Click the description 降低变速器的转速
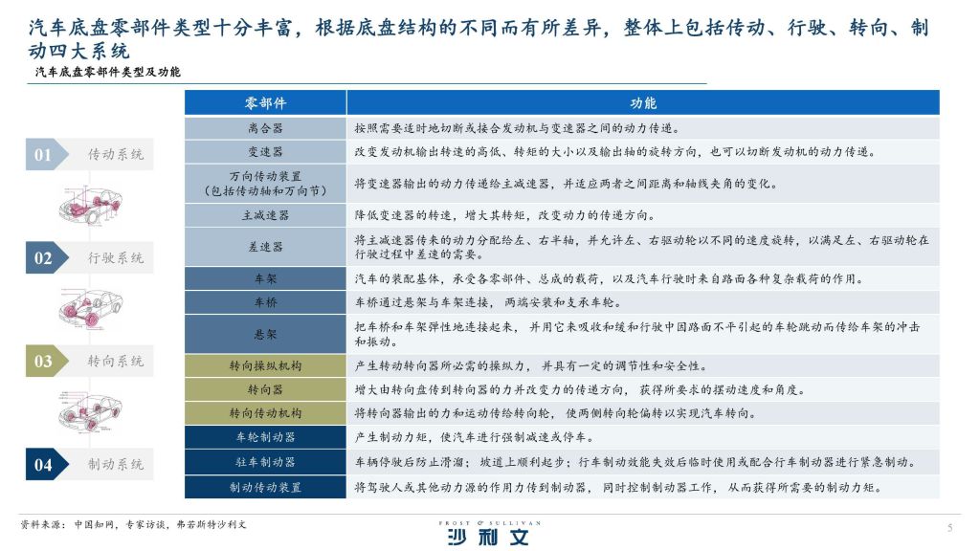This screenshot has height=551, width=980. point(505,215)
